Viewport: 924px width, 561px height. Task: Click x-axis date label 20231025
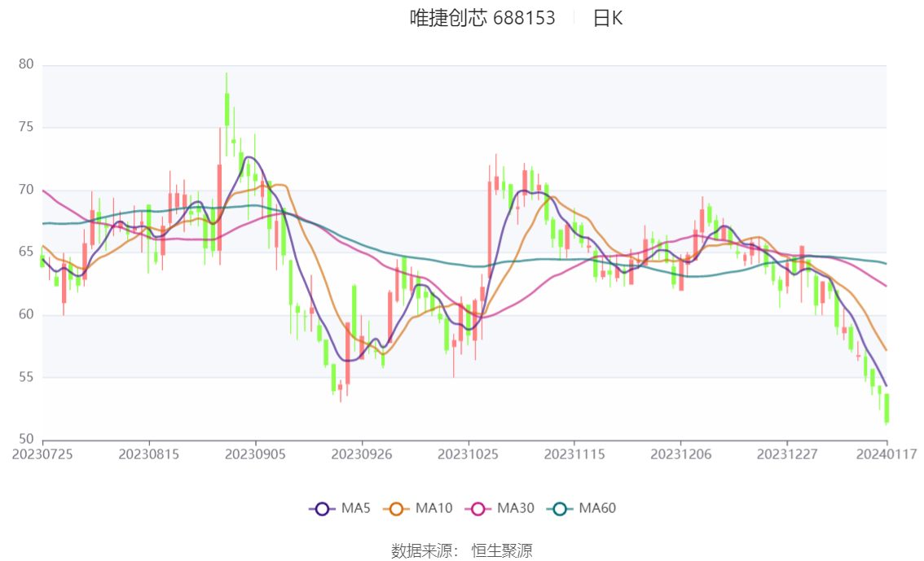468,454
